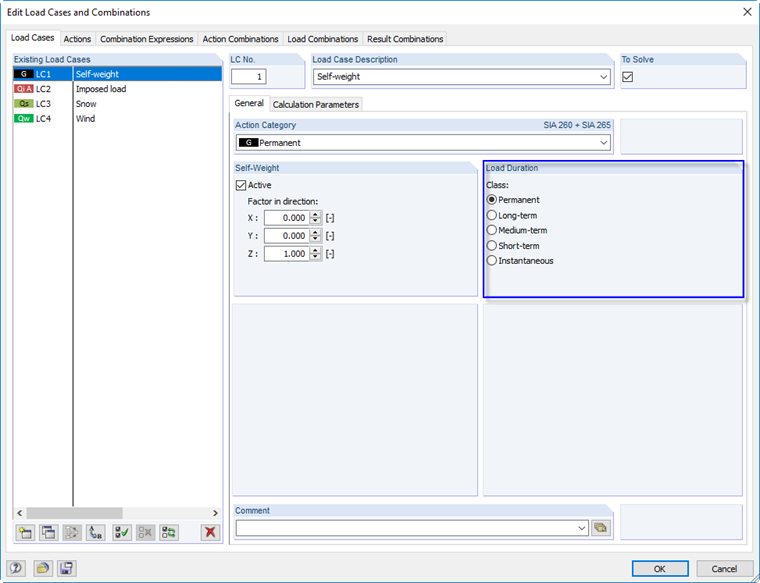This screenshot has width=760, height=583.
Task: Click the load case list scrollbar right arrow
Action: tap(215, 513)
